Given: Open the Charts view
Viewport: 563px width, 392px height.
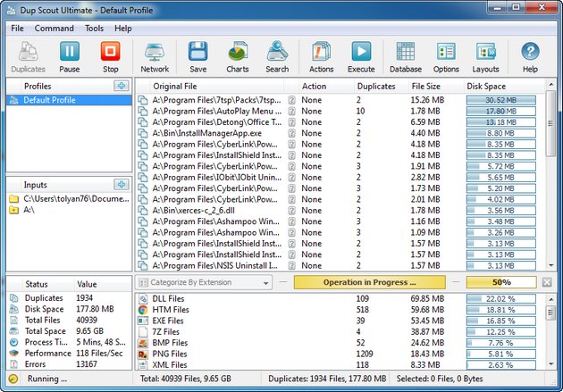Looking at the screenshot, I should (238, 55).
